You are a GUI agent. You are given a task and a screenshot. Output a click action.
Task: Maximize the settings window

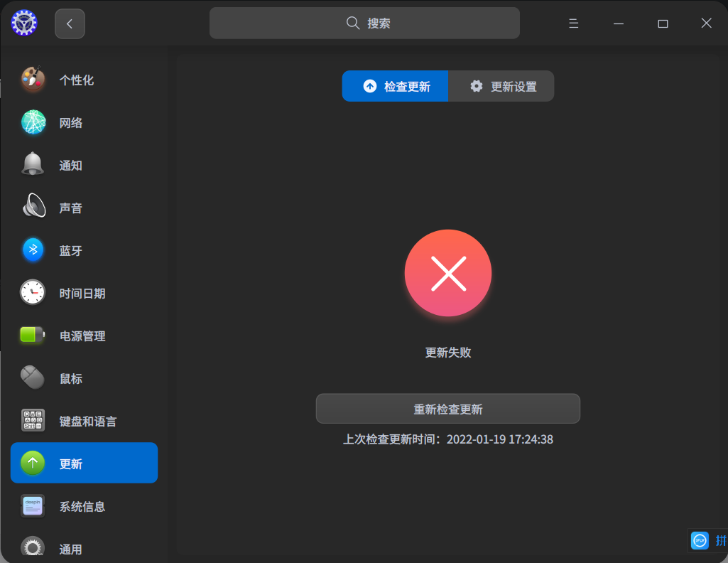(x=663, y=23)
